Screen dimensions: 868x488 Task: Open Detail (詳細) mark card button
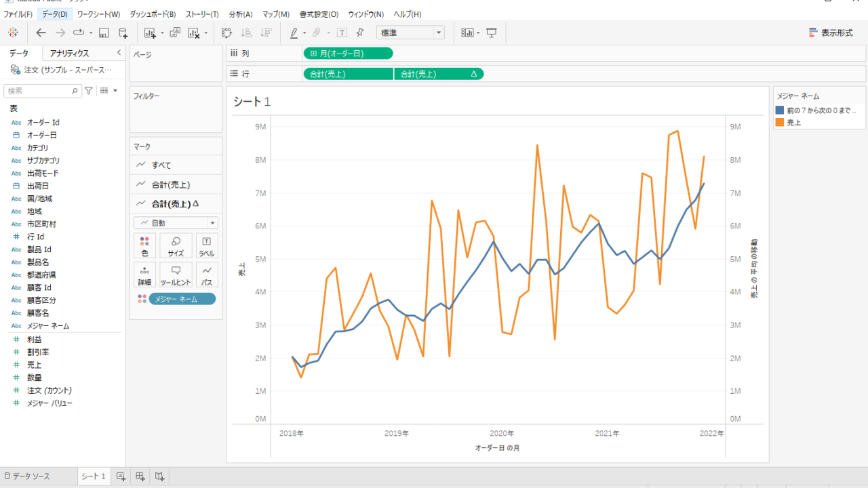tap(144, 275)
